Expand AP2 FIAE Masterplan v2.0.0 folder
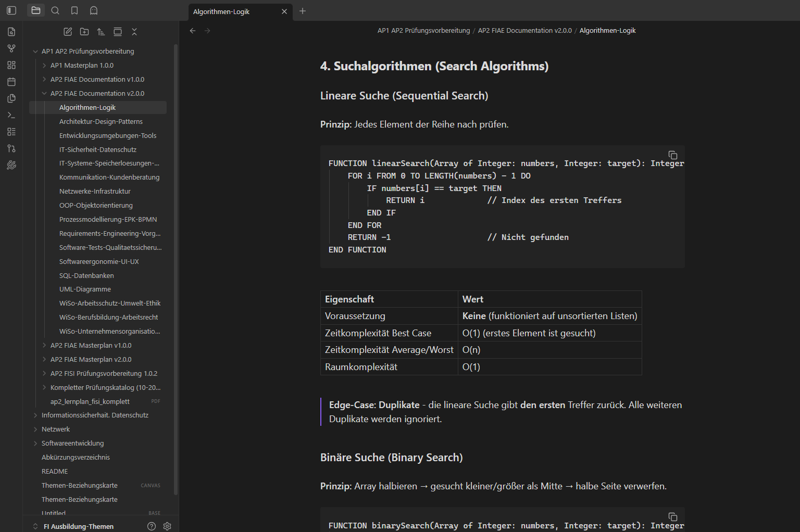800x532 pixels. pyautogui.click(x=44, y=359)
